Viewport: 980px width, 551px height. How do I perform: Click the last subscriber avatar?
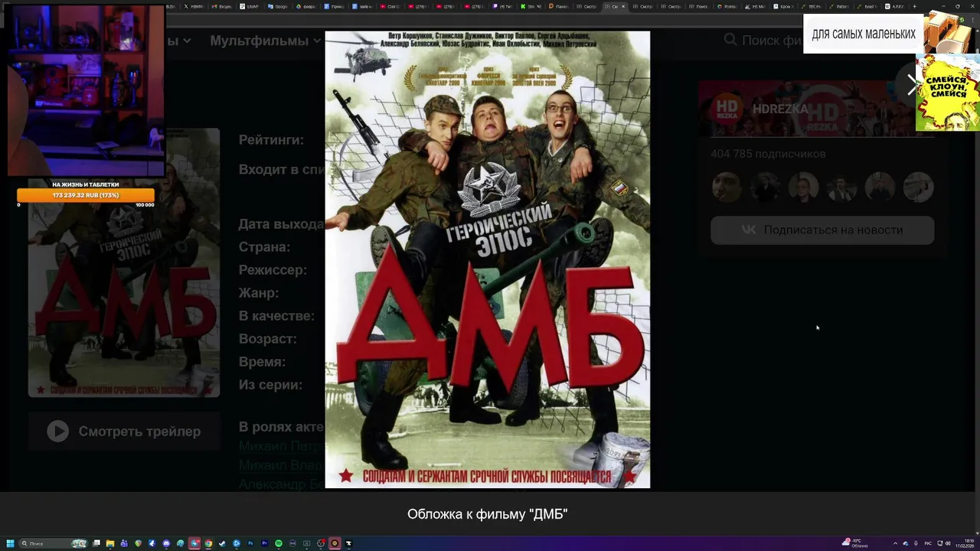coord(918,187)
